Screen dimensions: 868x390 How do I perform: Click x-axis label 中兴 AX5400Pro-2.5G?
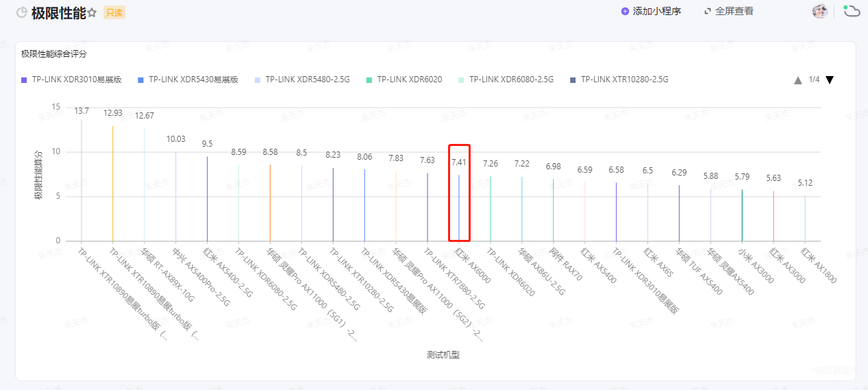(x=201, y=277)
